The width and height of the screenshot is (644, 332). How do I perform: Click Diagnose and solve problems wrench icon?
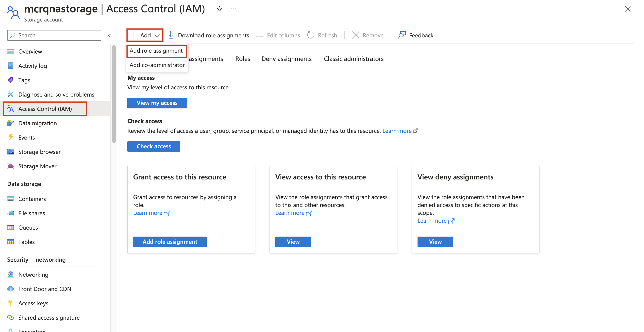(11, 95)
